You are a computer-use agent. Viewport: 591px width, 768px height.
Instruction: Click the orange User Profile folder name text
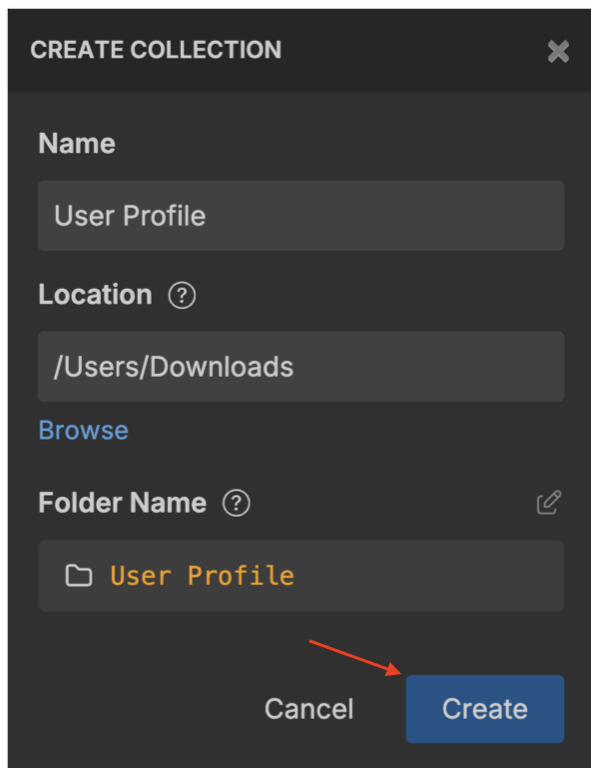click(x=202, y=576)
